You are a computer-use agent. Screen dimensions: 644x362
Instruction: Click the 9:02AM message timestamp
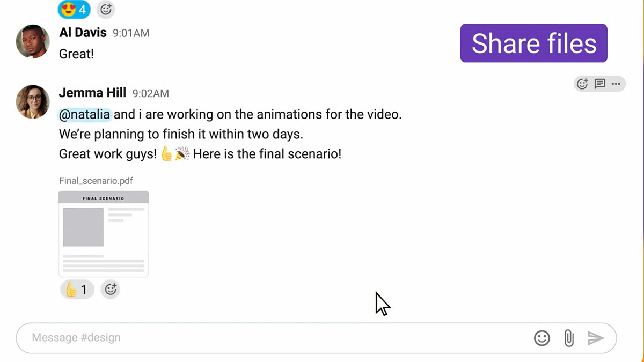point(151,93)
